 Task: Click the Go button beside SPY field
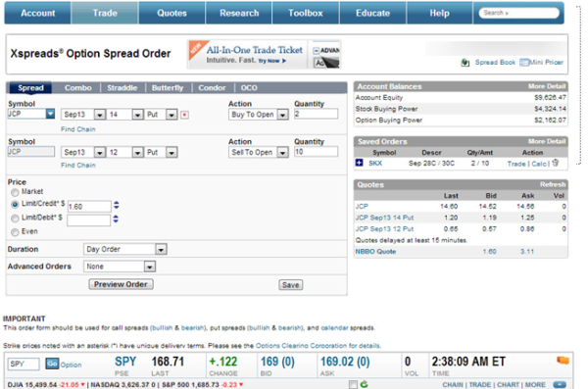[x=52, y=364]
